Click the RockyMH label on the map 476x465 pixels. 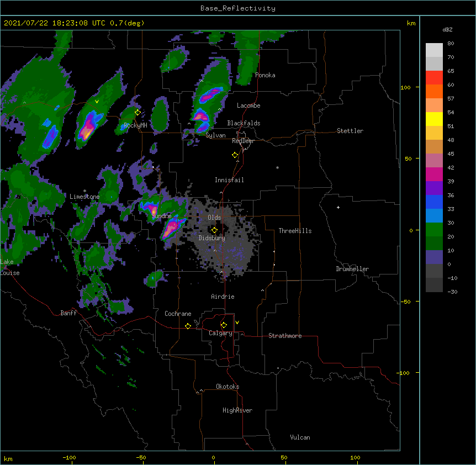[x=135, y=125]
